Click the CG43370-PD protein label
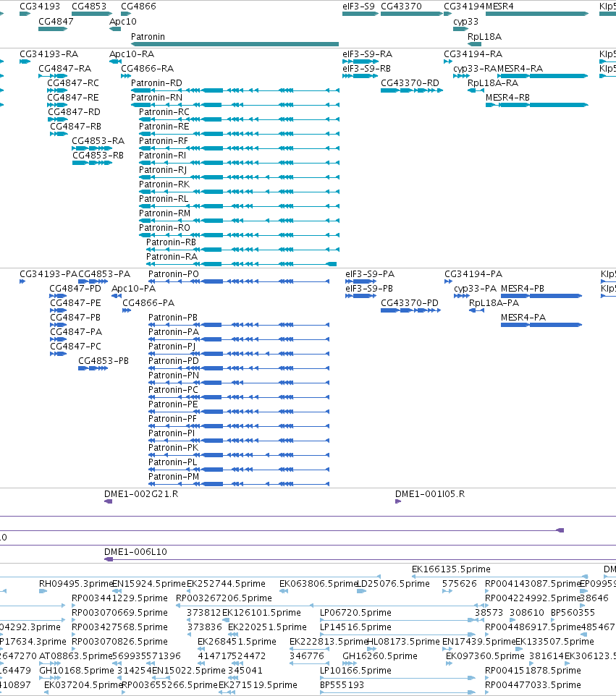The image size is (616, 696). click(410, 303)
